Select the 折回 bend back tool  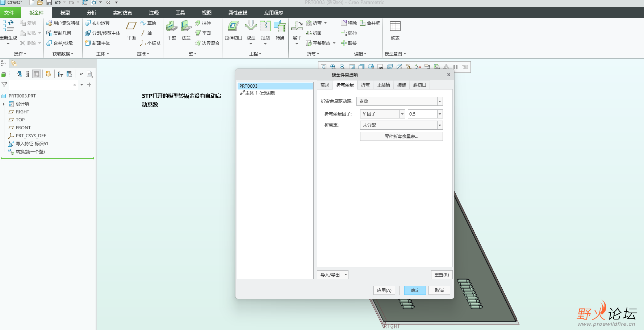pos(314,33)
